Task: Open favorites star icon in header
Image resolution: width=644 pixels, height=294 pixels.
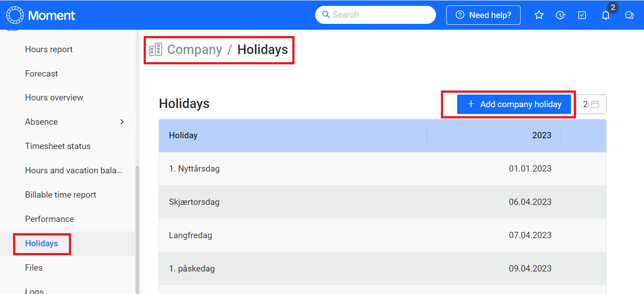Action: (x=539, y=15)
